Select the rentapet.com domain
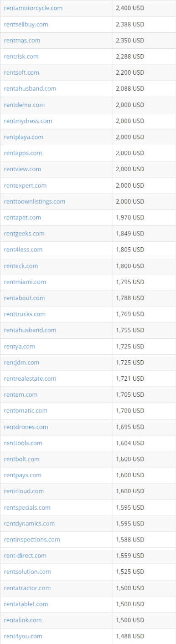Screen dimensions: 176x644 [x=22, y=217]
